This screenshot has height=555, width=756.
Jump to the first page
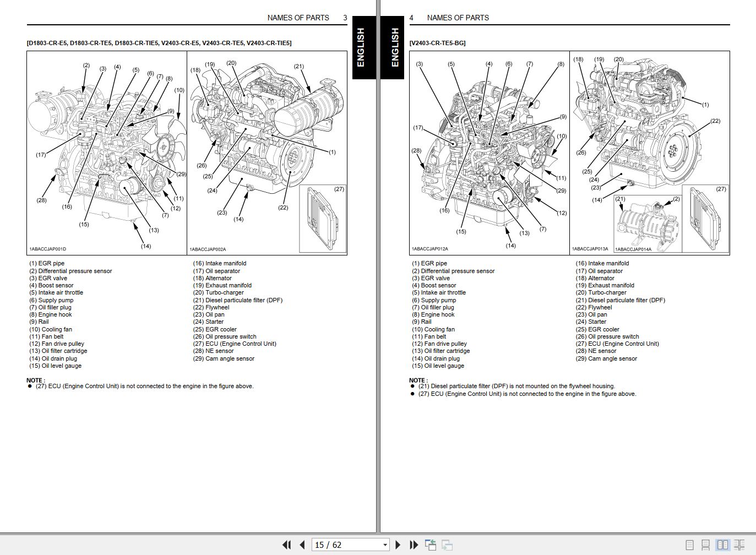(x=286, y=545)
